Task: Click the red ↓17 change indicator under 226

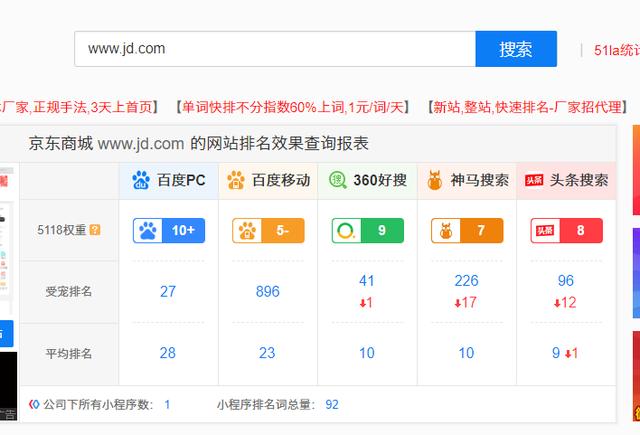Action: click(x=466, y=303)
